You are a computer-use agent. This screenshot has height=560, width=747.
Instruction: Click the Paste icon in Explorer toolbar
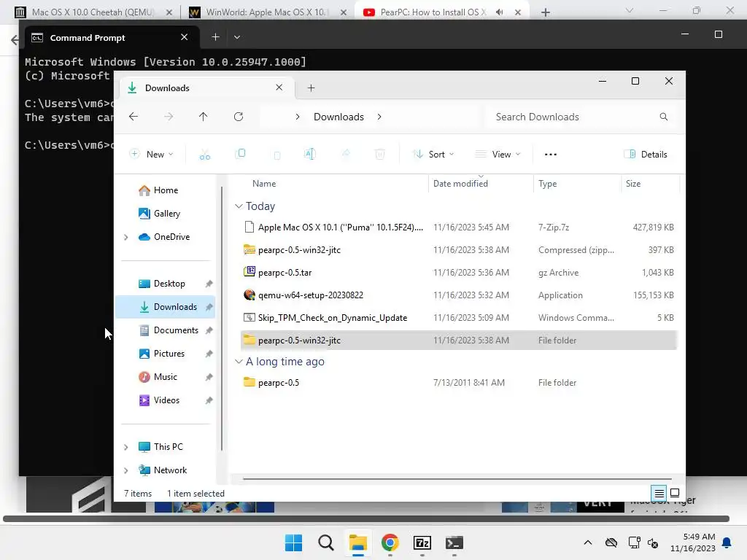coord(276,155)
